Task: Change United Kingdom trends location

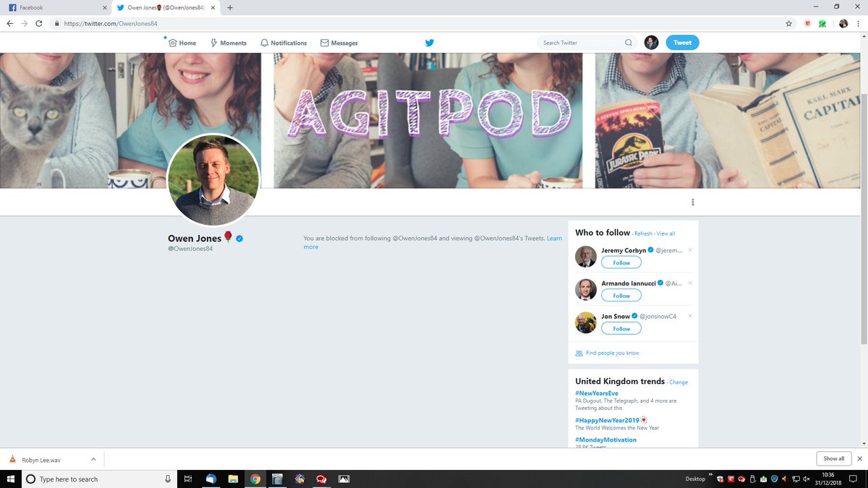Action: (678, 382)
